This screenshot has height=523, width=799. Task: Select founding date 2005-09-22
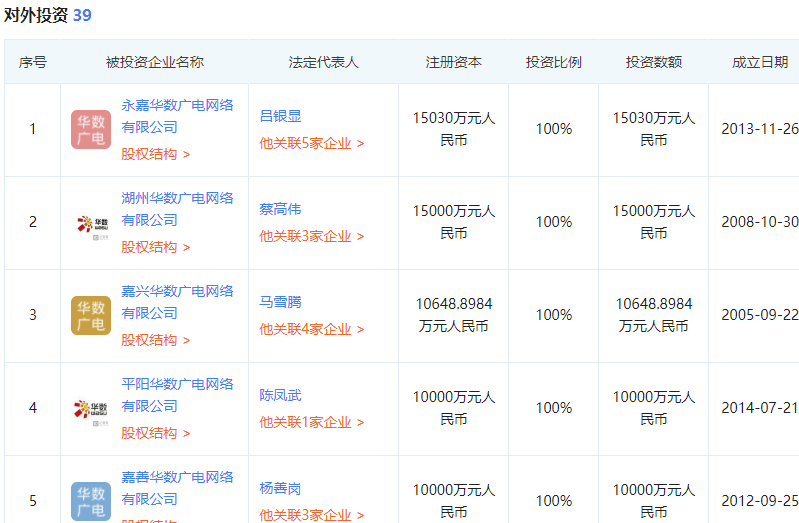tap(760, 315)
